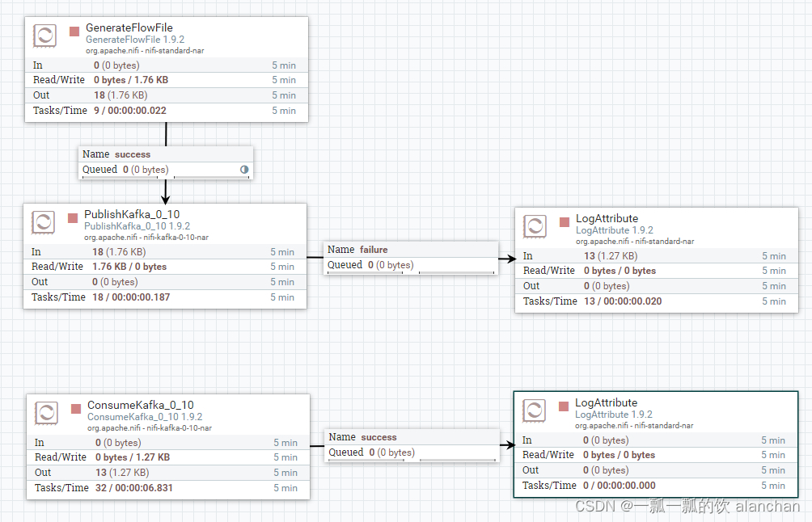This screenshot has height=522, width=812.
Task: Click the 'PublishKafka_0_10 1.9.2' type label
Action: (137, 226)
